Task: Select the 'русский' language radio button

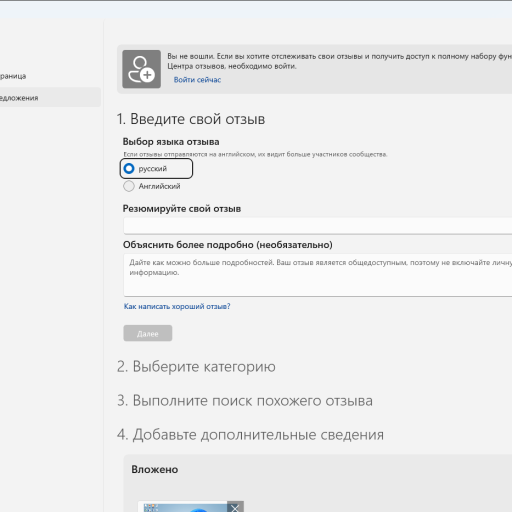Action: (129, 168)
